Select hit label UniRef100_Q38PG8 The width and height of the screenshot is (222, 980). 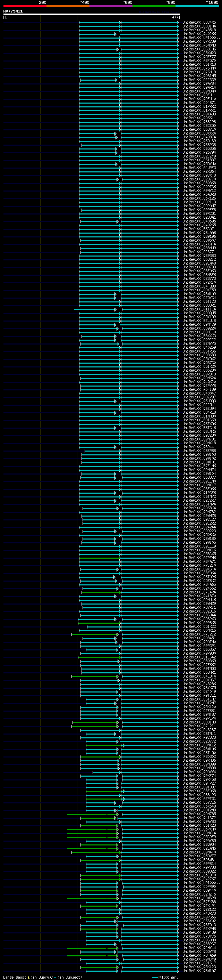point(199,145)
